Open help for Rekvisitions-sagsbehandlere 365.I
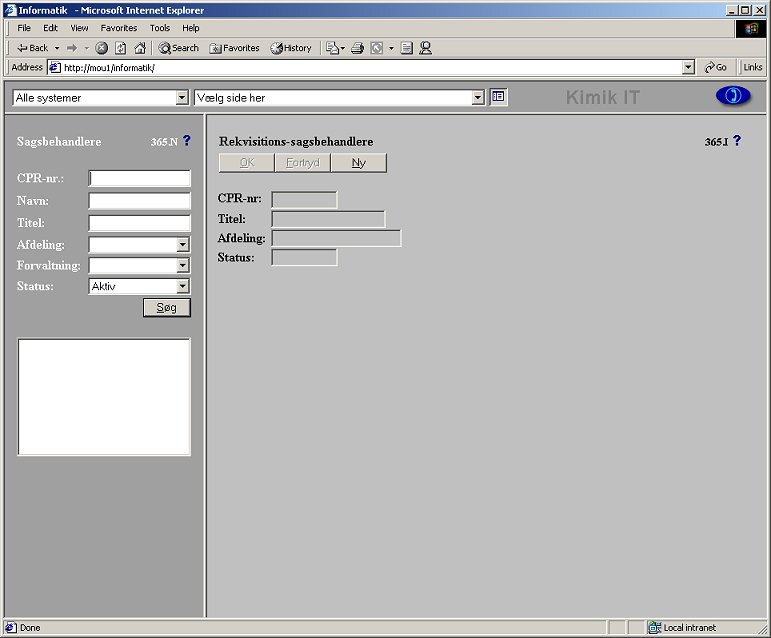 coord(737,141)
